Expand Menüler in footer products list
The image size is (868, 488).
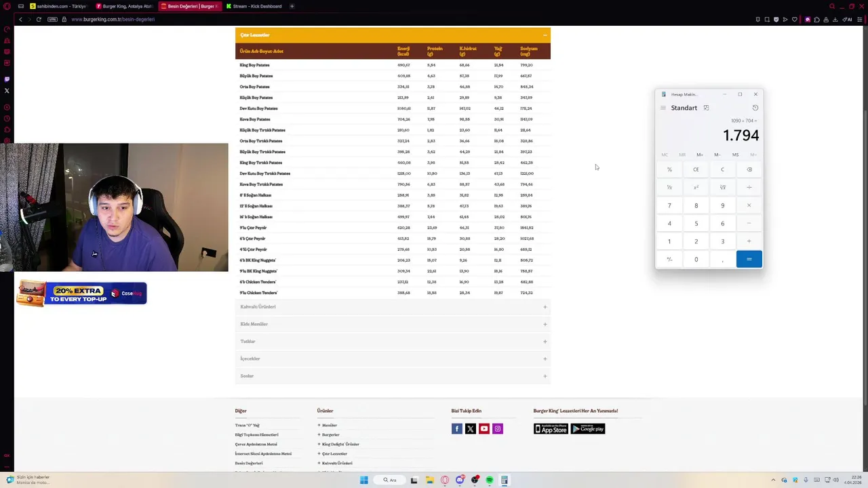(328, 425)
